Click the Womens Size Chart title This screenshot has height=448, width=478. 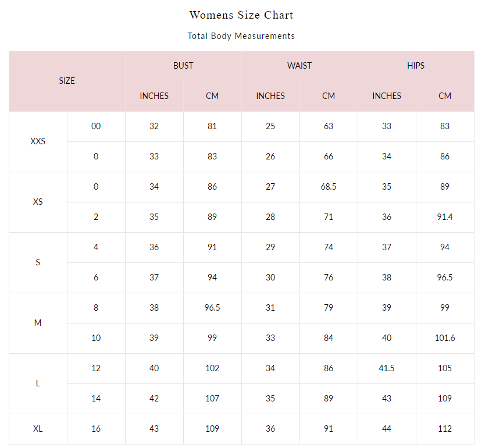coord(241,15)
